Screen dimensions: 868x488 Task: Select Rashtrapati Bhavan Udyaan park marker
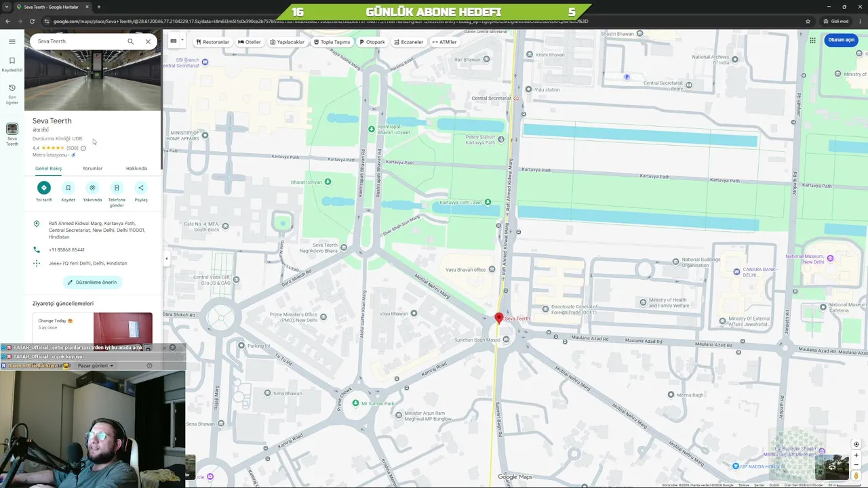tap(371, 129)
